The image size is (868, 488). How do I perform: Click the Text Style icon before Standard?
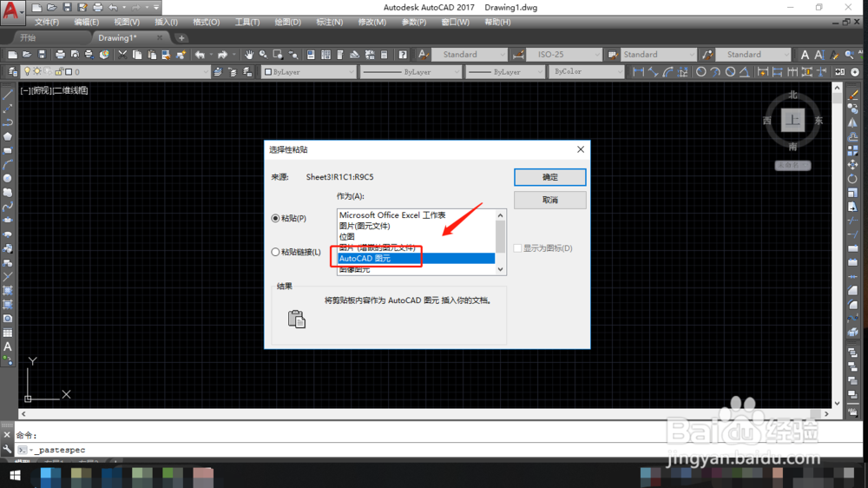(423, 55)
